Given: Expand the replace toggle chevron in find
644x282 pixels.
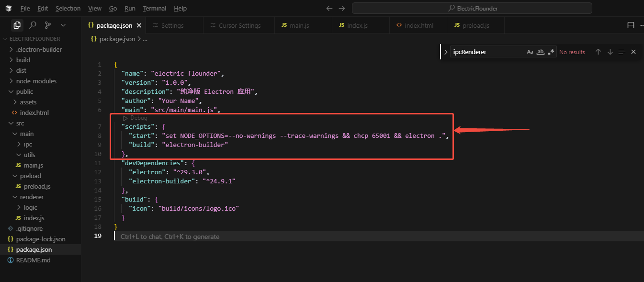Looking at the screenshot, I should tap(446, 52).
